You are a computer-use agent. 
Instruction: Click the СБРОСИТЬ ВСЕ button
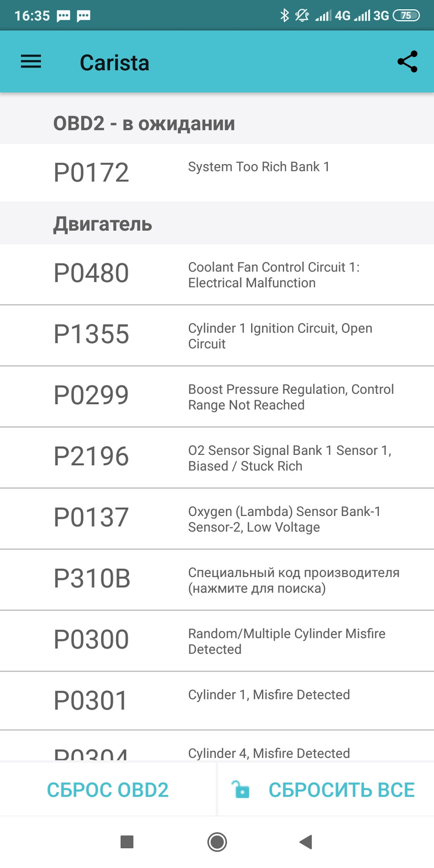click(326, 789)
